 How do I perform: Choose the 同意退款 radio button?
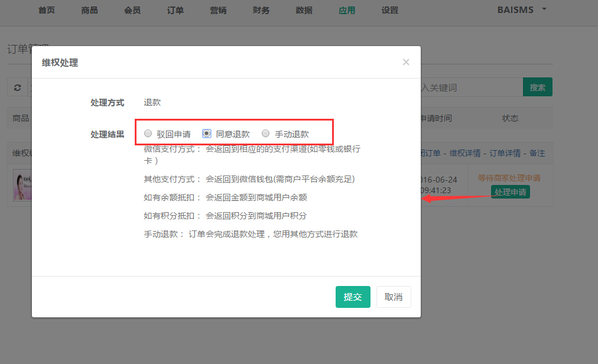[207, 134]
